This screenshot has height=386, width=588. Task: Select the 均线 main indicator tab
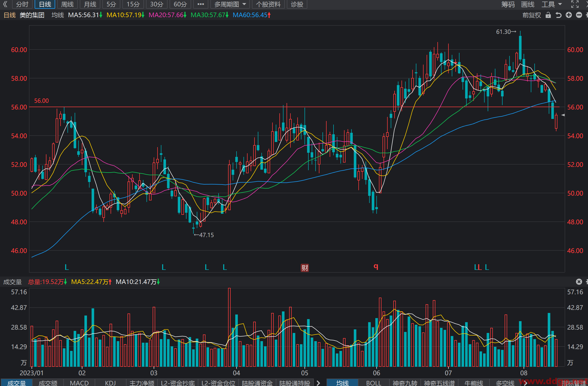pos(342,383)
